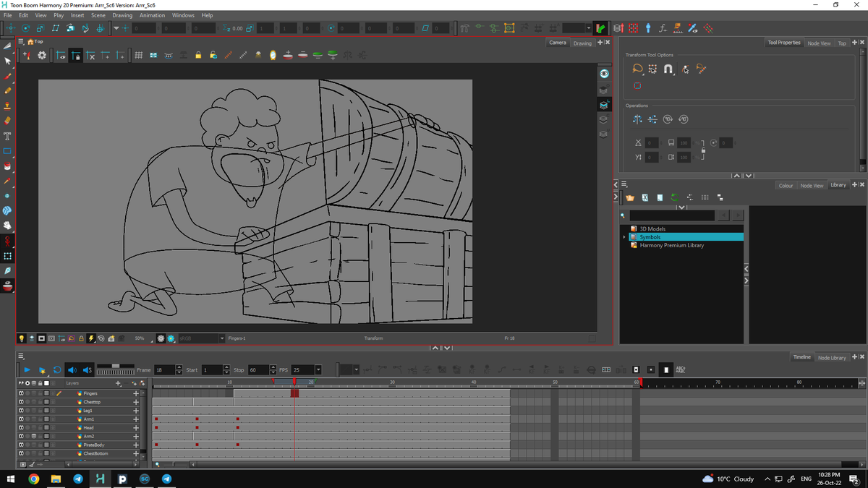868x488 pixels.
Task: Toggle sound playback speaker button
Action: [x=72, y=370]
